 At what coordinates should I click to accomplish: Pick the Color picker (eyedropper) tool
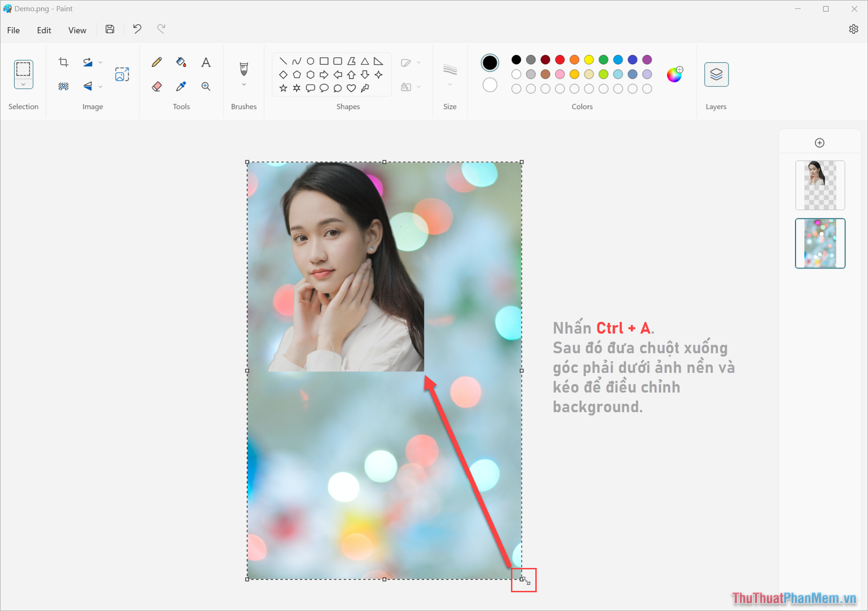181,86
